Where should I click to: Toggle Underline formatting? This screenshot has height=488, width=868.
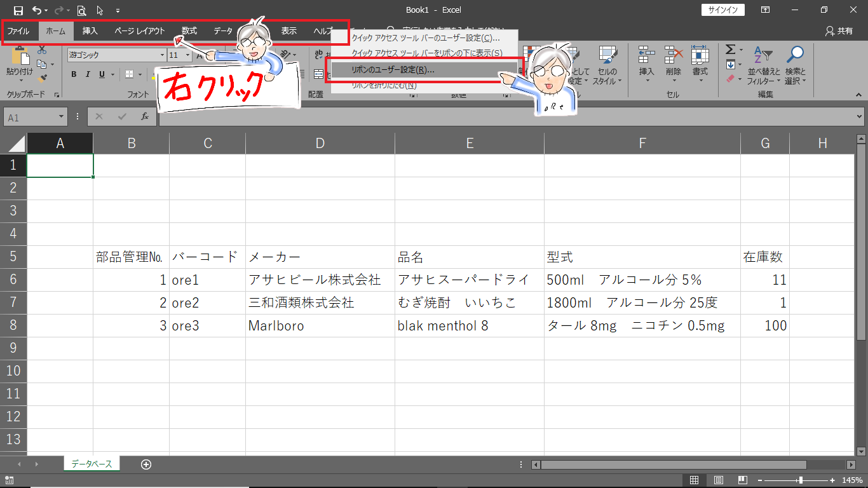click(102, 74)
